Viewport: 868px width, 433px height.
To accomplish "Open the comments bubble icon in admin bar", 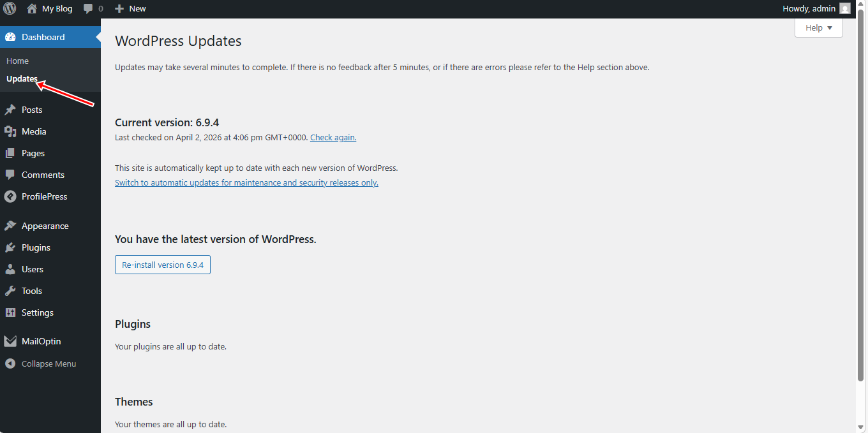I will 89,9.
